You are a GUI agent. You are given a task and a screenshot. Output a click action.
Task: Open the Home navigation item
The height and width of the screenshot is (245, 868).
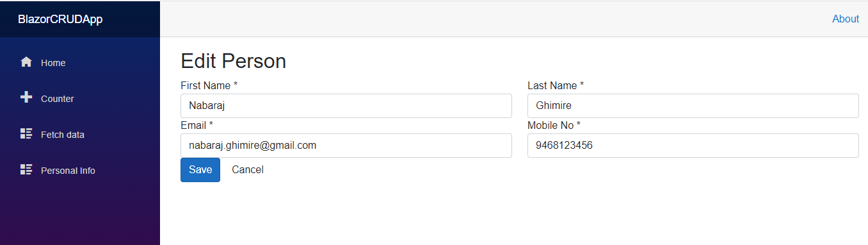point(80,63)
